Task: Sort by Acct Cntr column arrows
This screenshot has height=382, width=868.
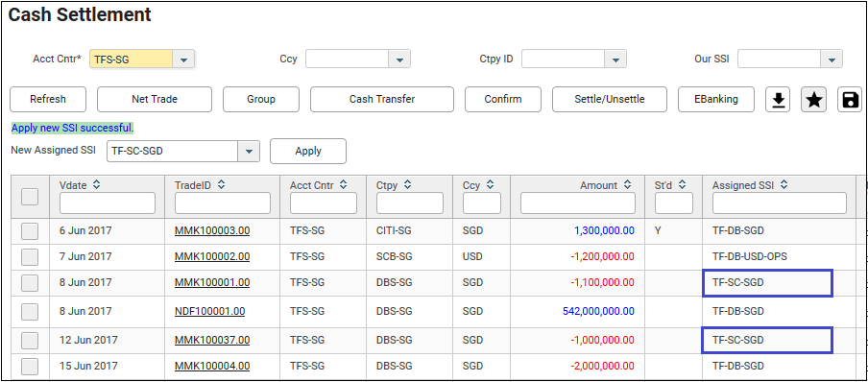Action: 343,185
